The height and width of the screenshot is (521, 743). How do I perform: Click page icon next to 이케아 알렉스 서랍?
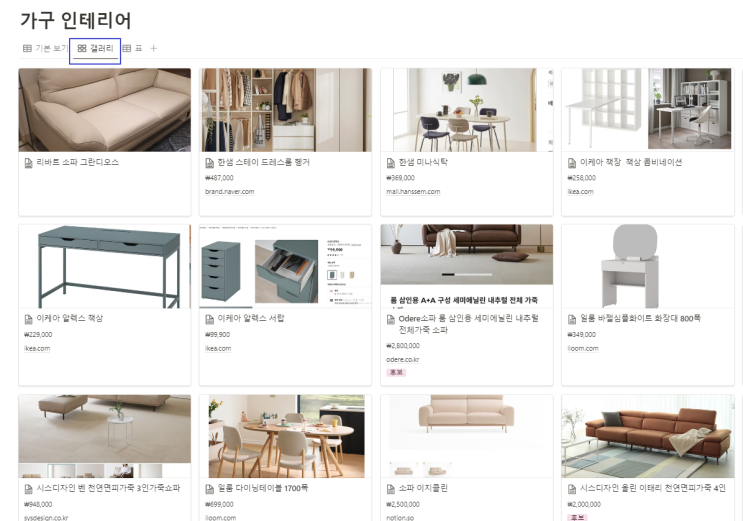click(x=209, y=319)
